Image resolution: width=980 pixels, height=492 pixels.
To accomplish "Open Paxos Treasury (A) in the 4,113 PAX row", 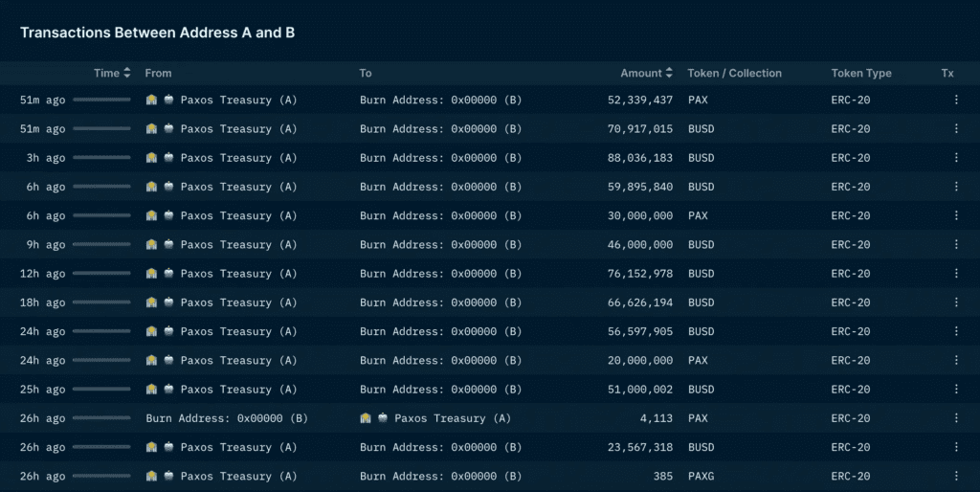I will (x=453, y=418).
